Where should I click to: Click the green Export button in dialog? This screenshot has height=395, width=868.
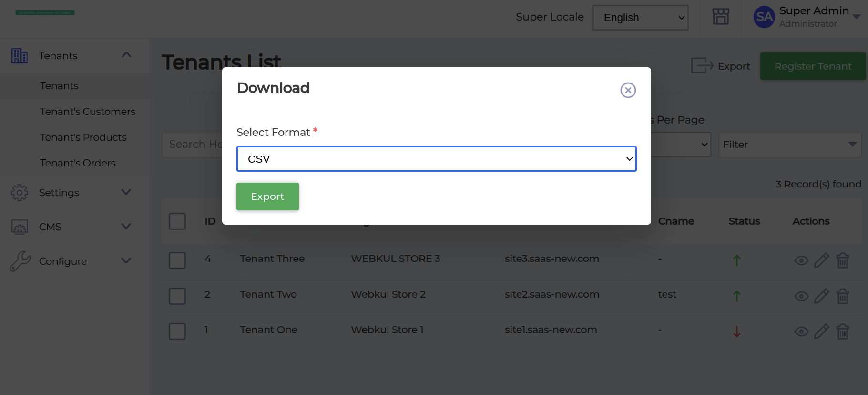[x=267, y=197]
